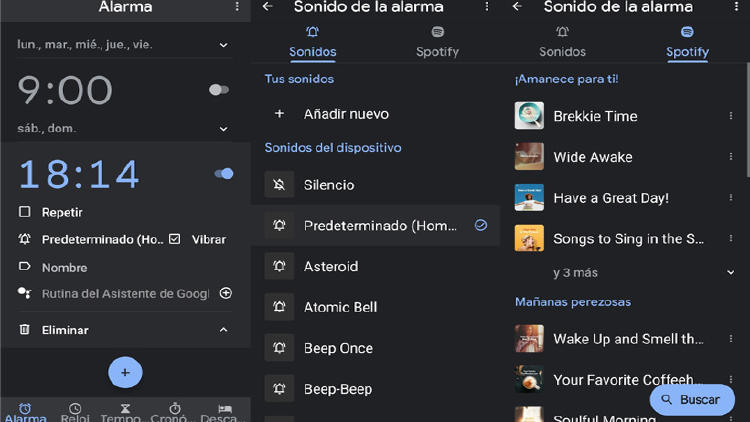Add an Assistant routine with the circled plus
The height and width of the screenshot is (422, 750).
[226, 293]
